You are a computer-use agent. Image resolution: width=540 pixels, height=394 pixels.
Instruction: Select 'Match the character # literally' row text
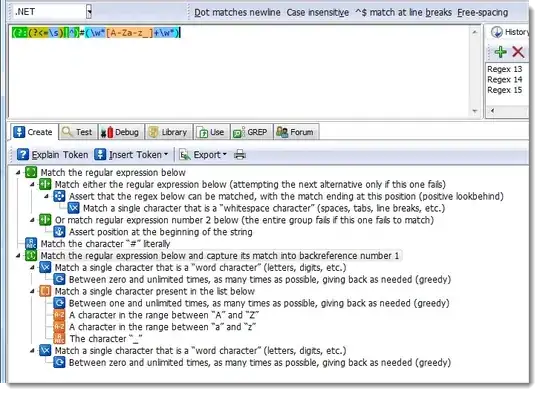105,244
